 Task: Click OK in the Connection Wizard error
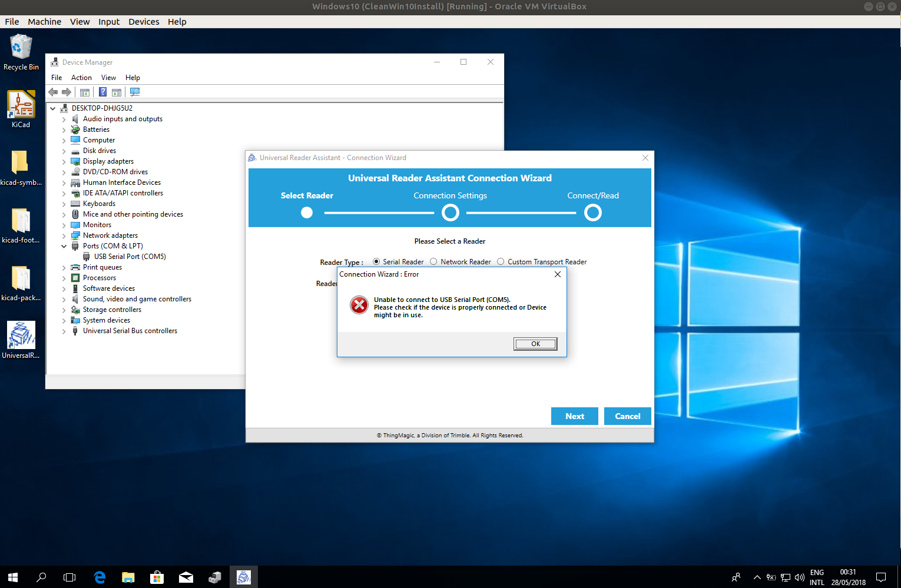pos(535,344)
